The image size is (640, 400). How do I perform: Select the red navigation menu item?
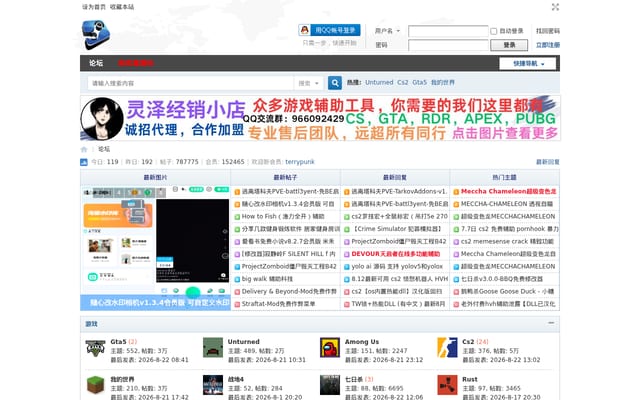point(136,63)
